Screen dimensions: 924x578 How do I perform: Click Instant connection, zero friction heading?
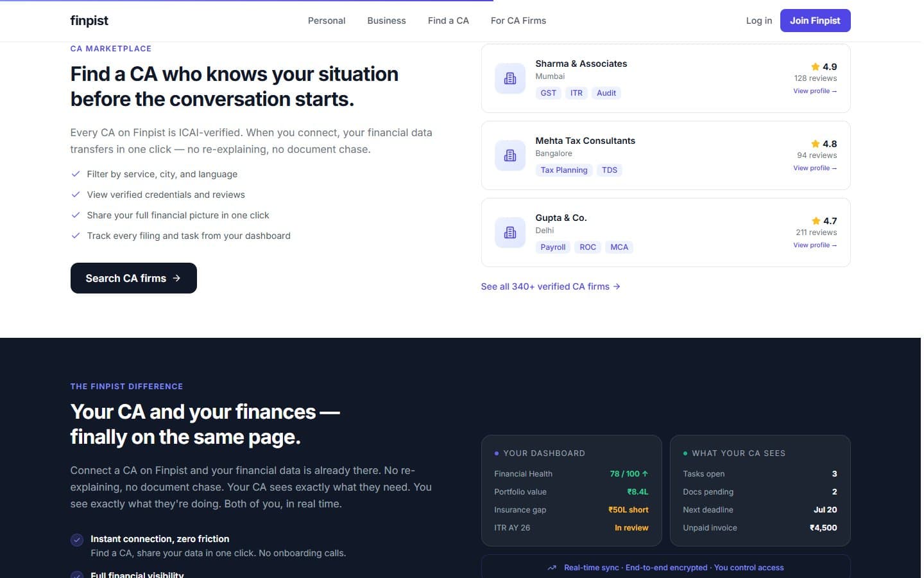(160, 539)
